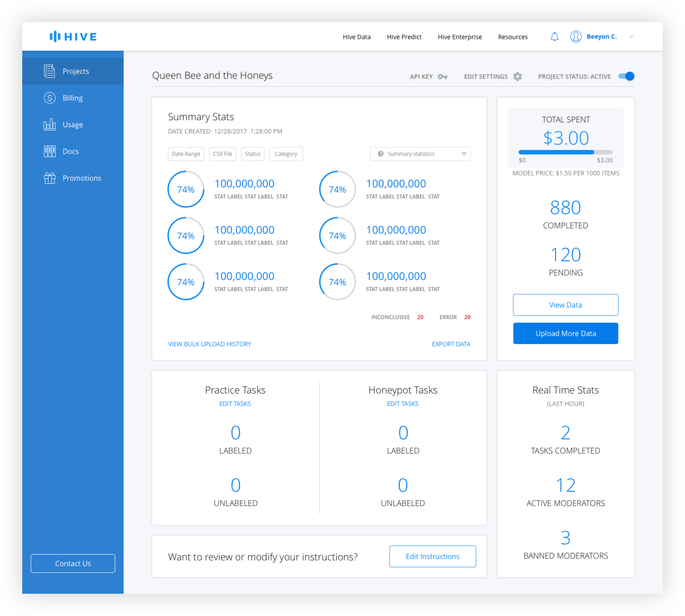The image size is (685, 616).
Task: Expand the user account dropdown arrow
Action: coord(632,36)
